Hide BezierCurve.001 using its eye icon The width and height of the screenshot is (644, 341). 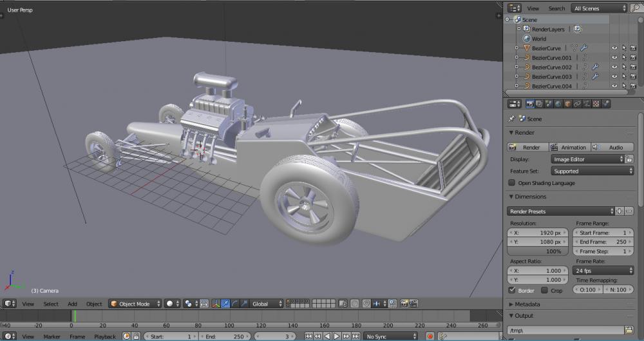pos(614,57)
